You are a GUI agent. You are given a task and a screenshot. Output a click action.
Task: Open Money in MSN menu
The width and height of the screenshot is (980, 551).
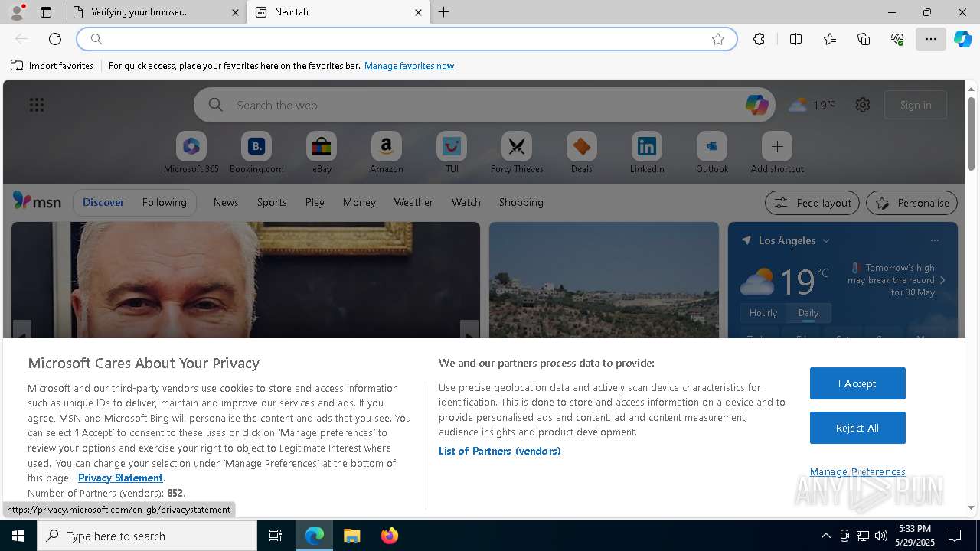pyautogui.click(x=359, y=202)
